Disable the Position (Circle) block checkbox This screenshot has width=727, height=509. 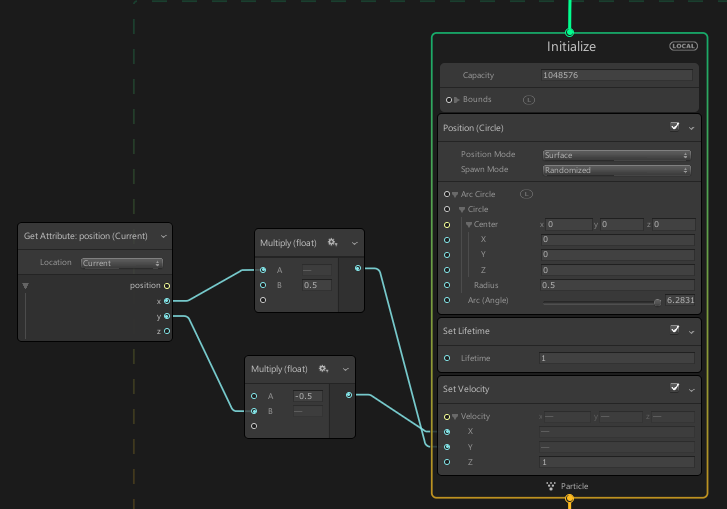point(675,126)
